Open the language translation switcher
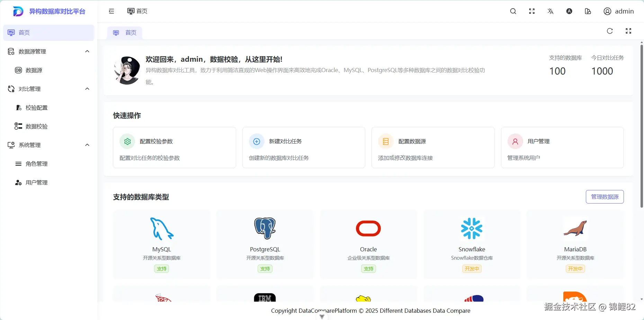This screenshot has width=644, height=320. click(x=551, y=11)
